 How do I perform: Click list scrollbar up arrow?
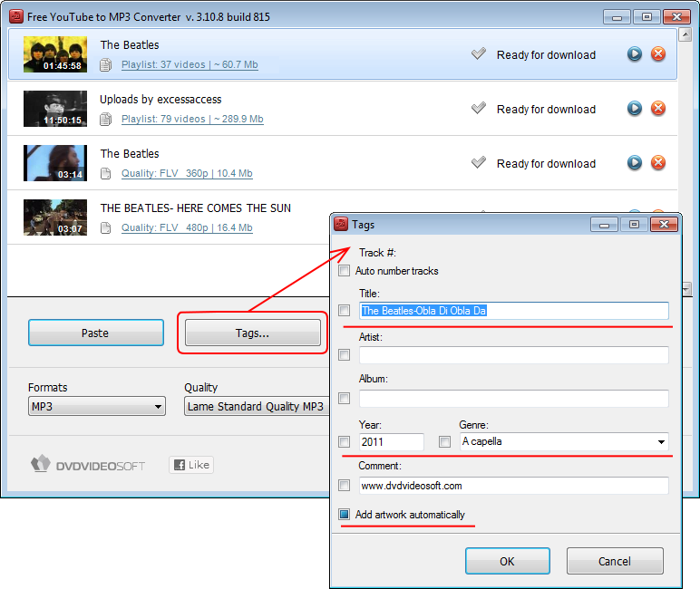coord(685,34)
